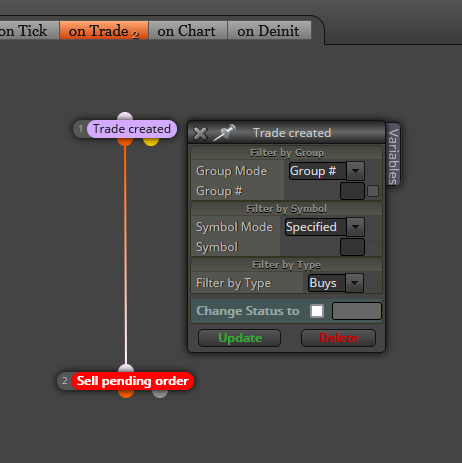This screenshot has width=462, height=463.
Task: Open the on Deinit tab
Action: [x=269, y=31]
